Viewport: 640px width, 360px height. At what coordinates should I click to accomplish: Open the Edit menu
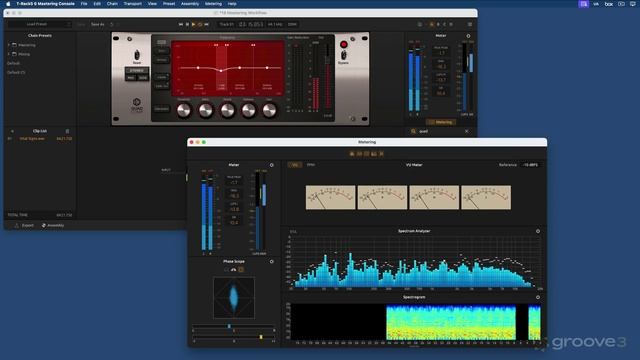point(97,4)
